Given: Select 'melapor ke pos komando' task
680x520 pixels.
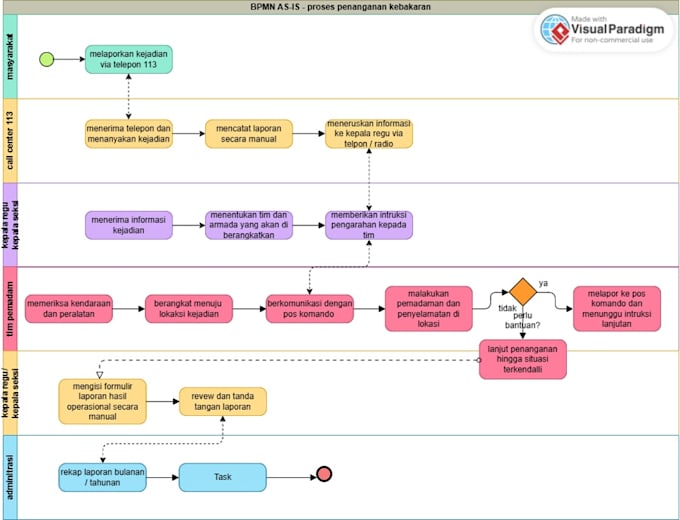Looking at the screenshot, I should (617, 309).
